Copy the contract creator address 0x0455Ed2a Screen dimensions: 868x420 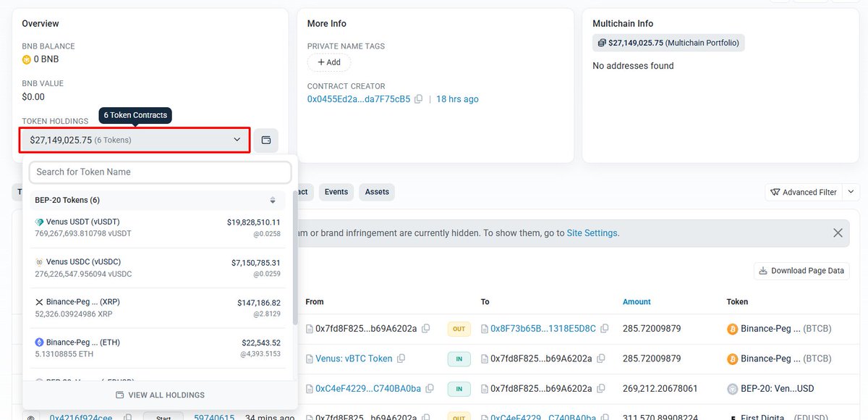tap(418, 99)
